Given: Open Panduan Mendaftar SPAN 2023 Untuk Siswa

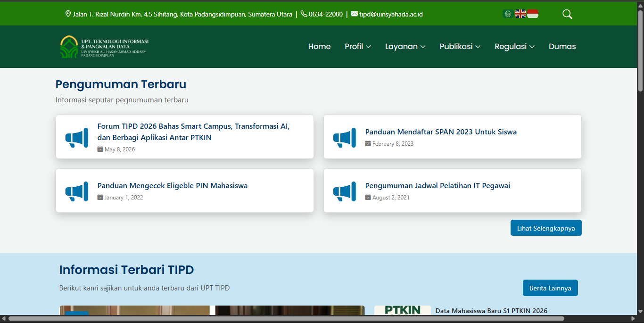Looking at the screenshot, I should 441,132.
